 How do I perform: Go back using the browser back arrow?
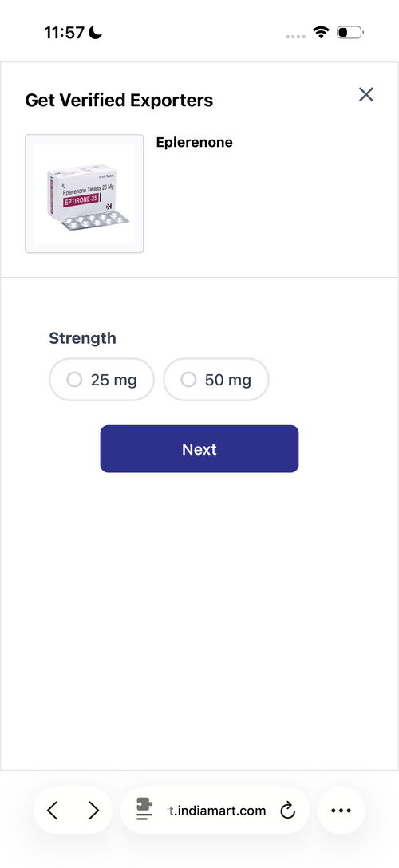52,811
